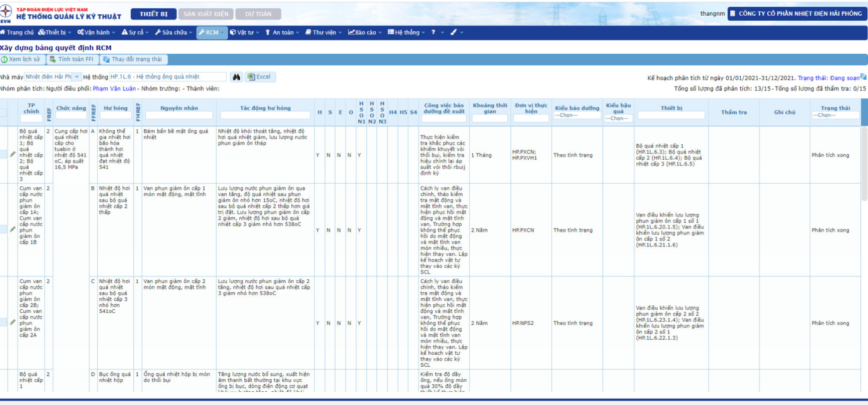Expand the Thư viện menu
Image resolution: width=868 pixels, height=405 pixels.
(324, 33)
